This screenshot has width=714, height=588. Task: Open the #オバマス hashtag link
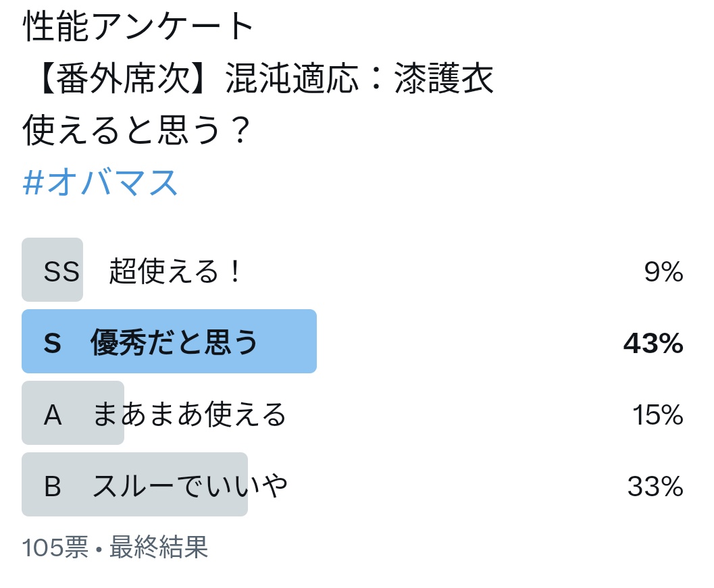pyautogui.click(x=100, y=182)
